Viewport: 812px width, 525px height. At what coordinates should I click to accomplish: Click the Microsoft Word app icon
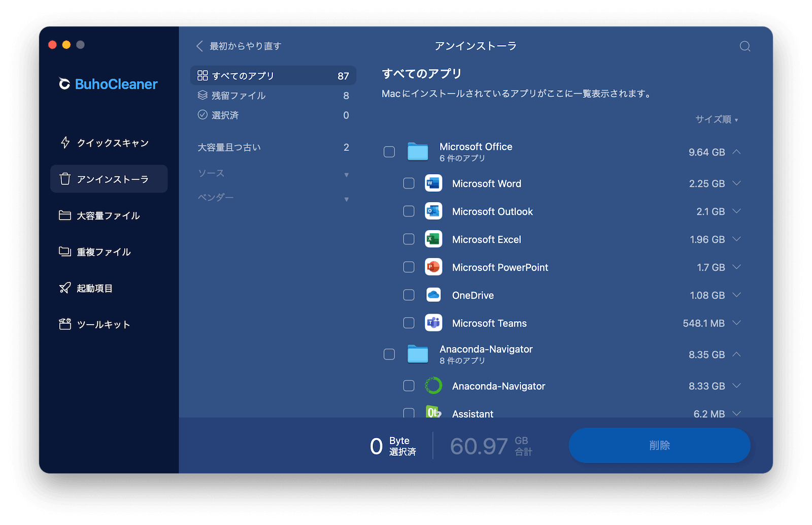click(433, 183)
